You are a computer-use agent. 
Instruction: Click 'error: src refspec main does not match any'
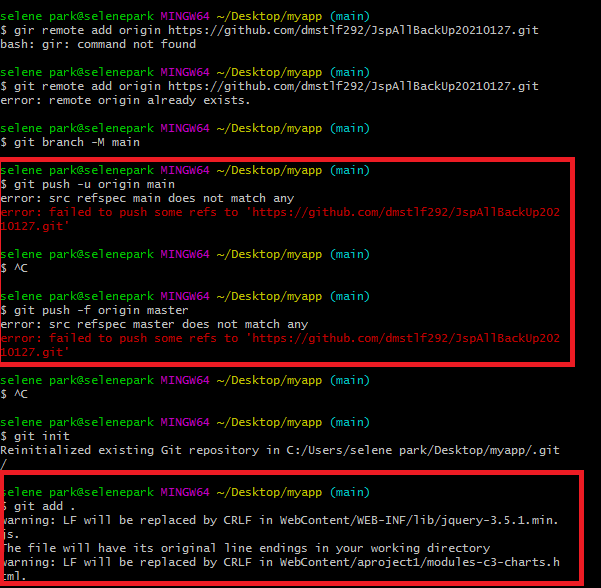pos(147,198)
